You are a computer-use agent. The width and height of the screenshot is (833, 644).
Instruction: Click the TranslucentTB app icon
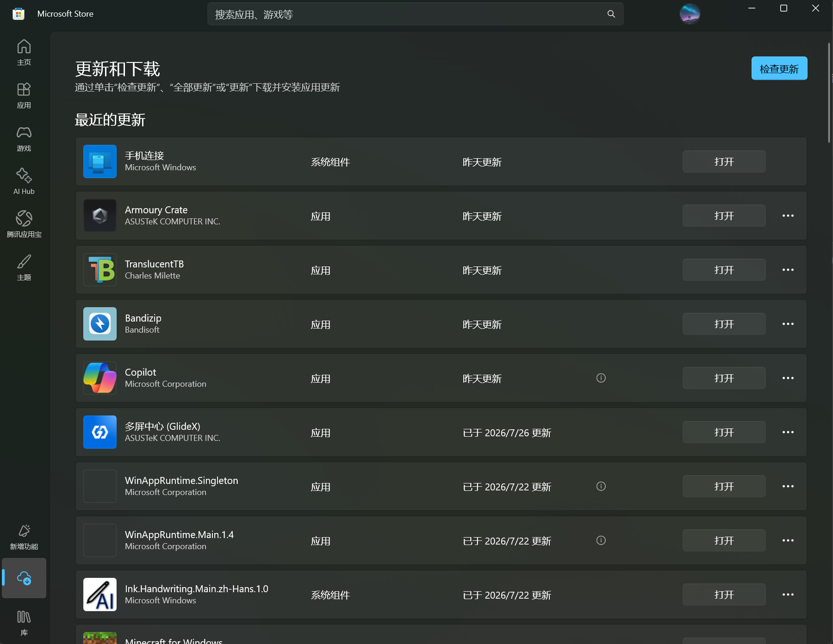pyautogui.click(x=100, y=270)
